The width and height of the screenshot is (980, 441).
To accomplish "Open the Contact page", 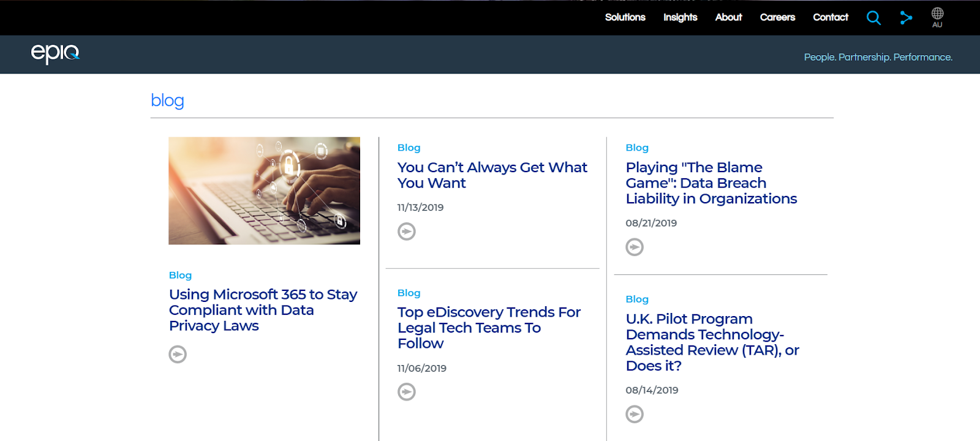I will (830, 17).
